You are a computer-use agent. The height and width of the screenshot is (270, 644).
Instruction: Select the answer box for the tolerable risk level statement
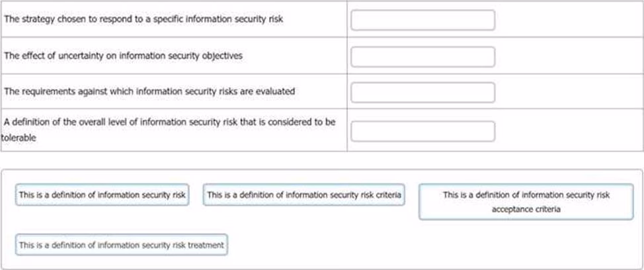pos(423,131)
